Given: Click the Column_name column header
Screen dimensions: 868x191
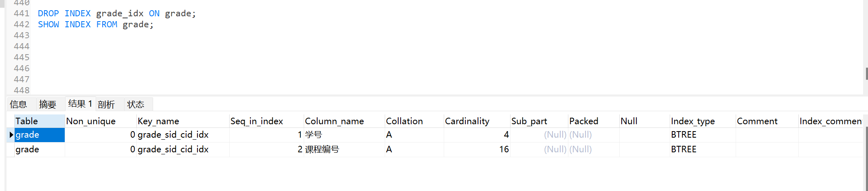Looking at the screenshot, I should (334, 121).
